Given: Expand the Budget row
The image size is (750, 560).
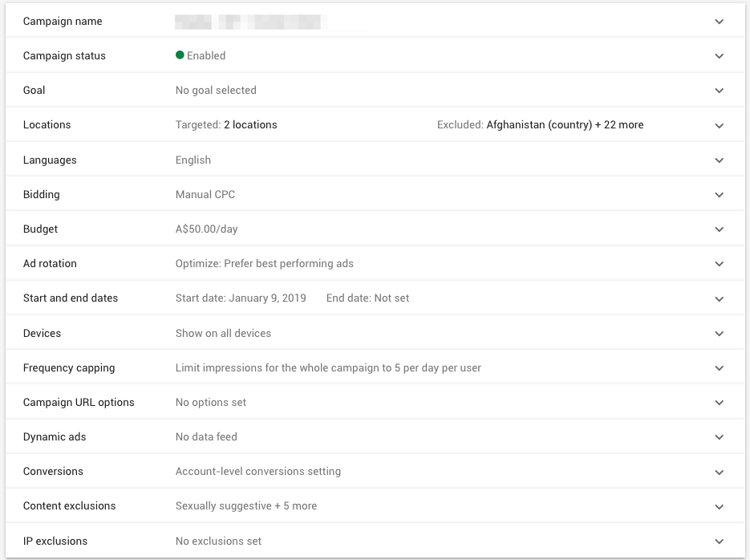Looking at the screenshot, I should click(719, 229).
